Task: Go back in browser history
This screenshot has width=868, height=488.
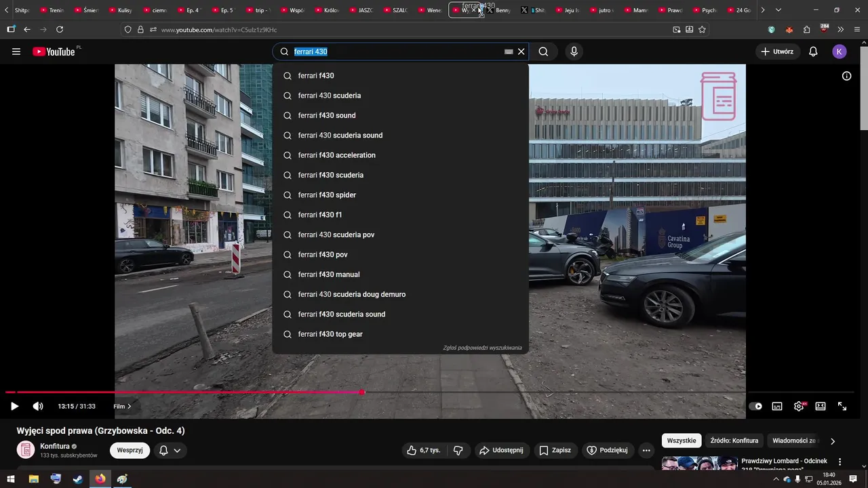Action: click(x=27, y=30)
